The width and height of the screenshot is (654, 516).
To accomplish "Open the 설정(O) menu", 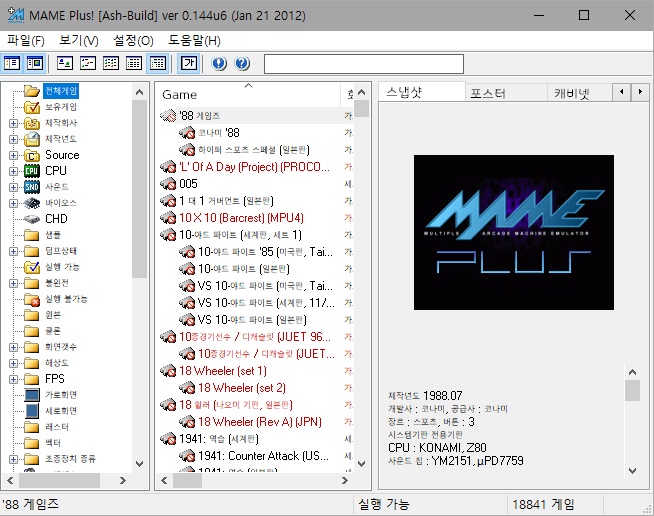I will coord(133,41).
